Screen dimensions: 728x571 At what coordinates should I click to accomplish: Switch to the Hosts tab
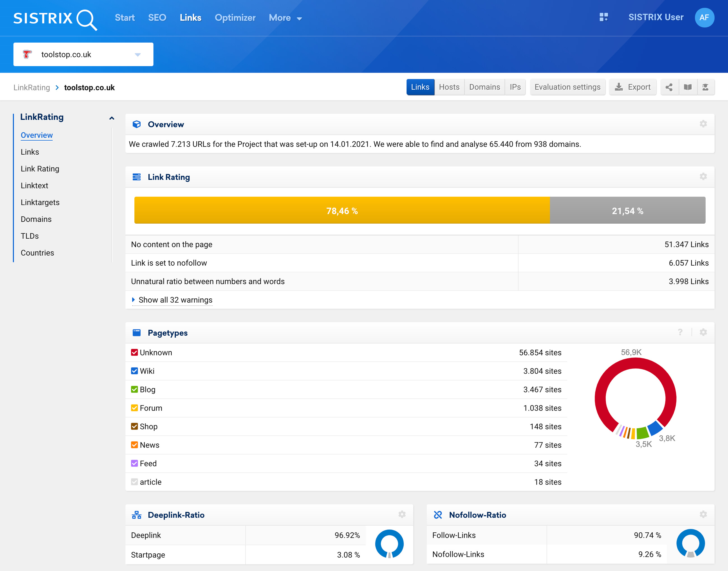(449, 87)
